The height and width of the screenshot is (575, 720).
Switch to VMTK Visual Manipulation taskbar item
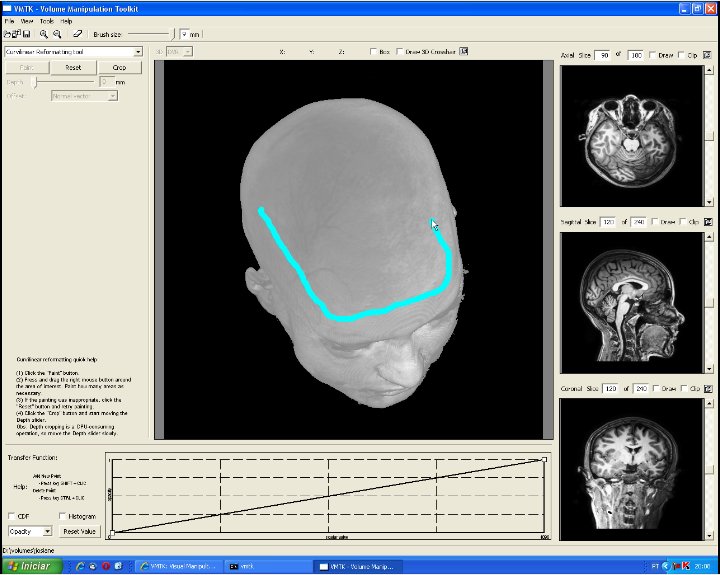179,567
